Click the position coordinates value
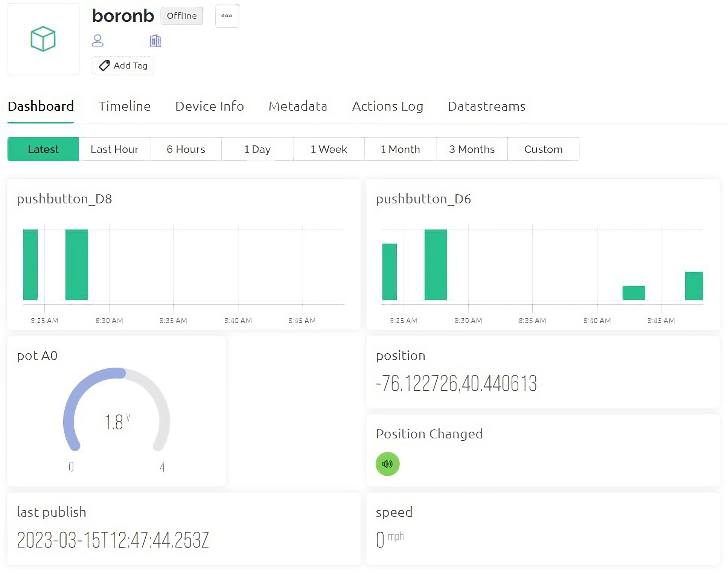 (456, 384)
